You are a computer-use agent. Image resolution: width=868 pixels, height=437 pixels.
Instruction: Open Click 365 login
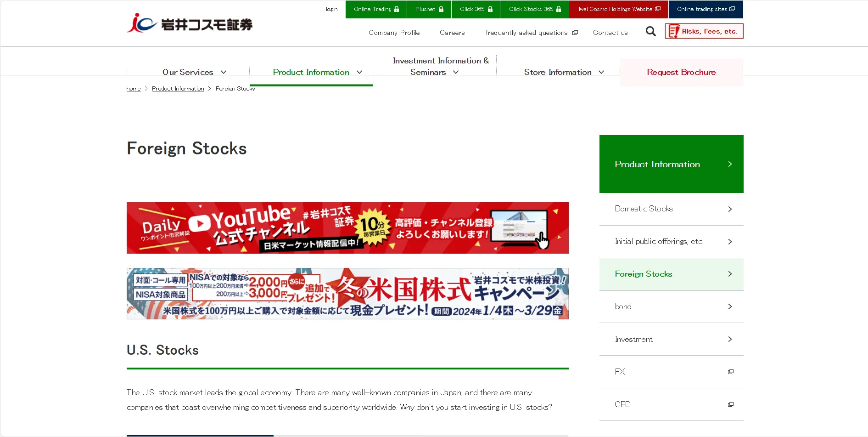pyautogui.click(x=476, y=9)
